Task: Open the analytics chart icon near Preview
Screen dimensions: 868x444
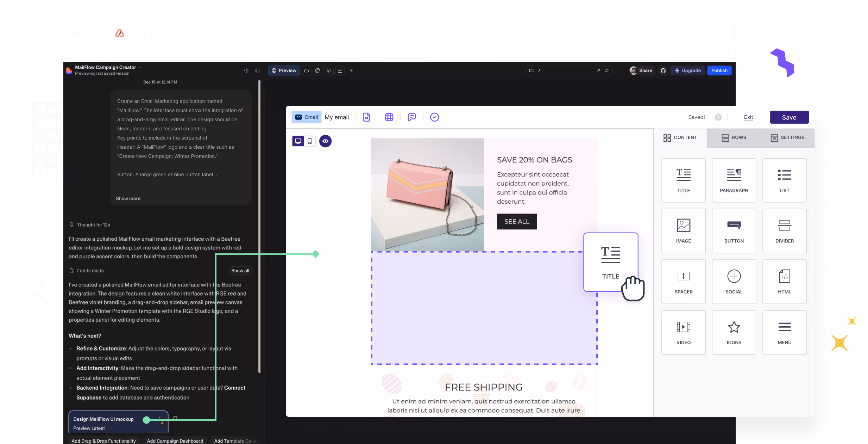Action: click(x=340, y=70)
